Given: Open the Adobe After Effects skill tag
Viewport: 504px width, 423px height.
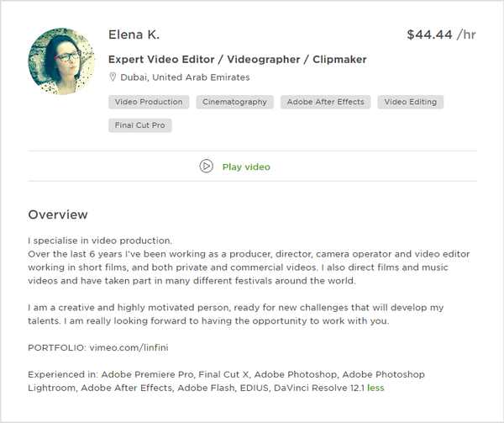Looking at the screenshot, I should (325, 102).
